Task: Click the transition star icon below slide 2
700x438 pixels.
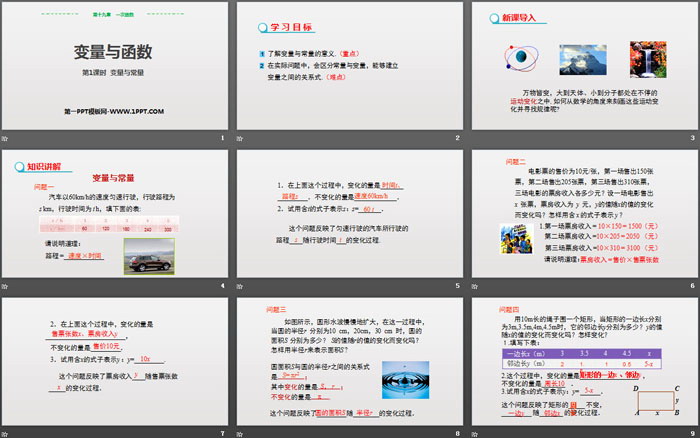Action: (x=240, y=139)
